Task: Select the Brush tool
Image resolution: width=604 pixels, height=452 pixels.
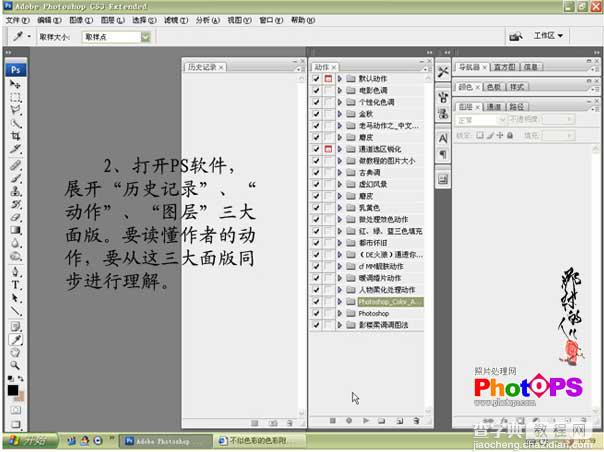Action: click(15, 178)
